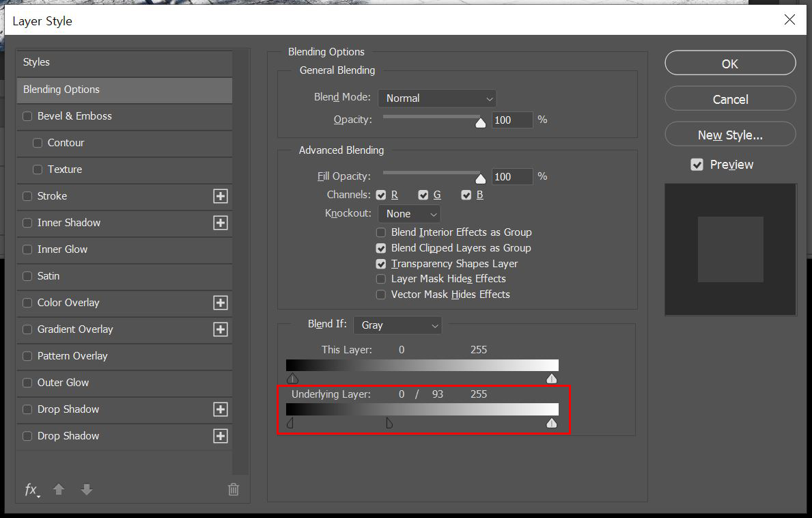Screen dimensions: 812x518
Task: Click the Opacity percentage field
Action: tap(512, 120)
